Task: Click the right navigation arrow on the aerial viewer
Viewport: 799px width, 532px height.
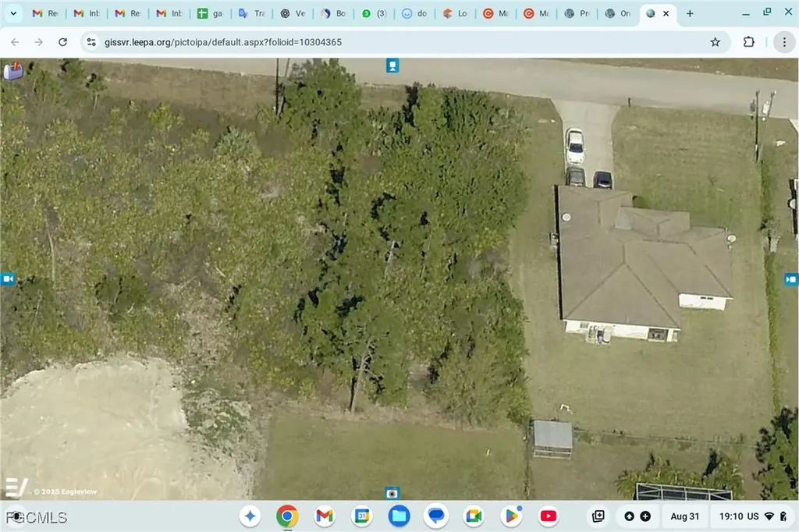Action: coord(791,278)
